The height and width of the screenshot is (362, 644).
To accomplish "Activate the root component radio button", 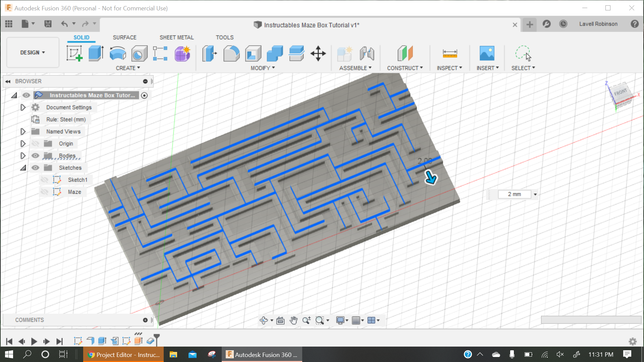I will coord(144,96).
